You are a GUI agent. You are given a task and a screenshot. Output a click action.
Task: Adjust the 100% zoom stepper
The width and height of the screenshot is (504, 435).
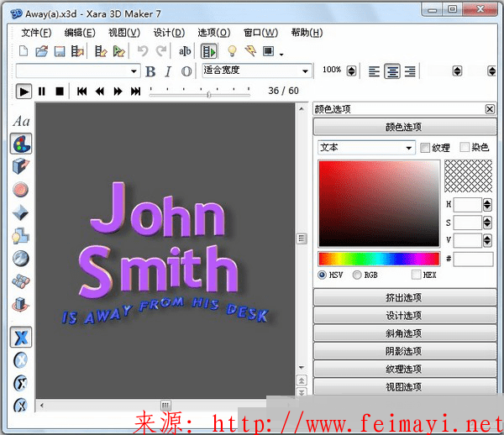point(351,71)
